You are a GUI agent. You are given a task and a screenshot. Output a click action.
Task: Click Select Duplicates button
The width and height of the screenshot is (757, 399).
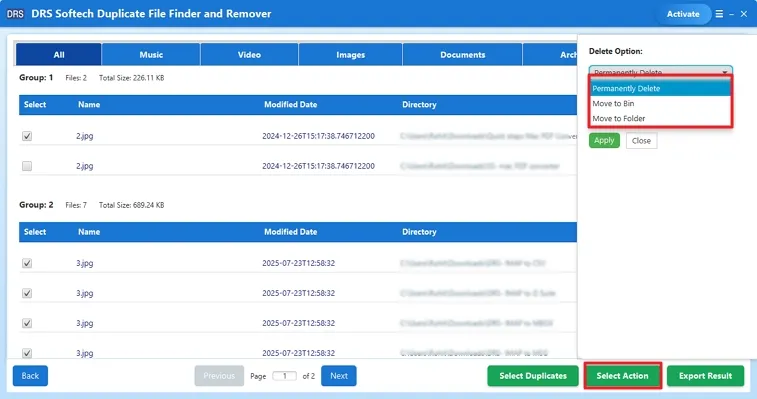pos(533,376)
